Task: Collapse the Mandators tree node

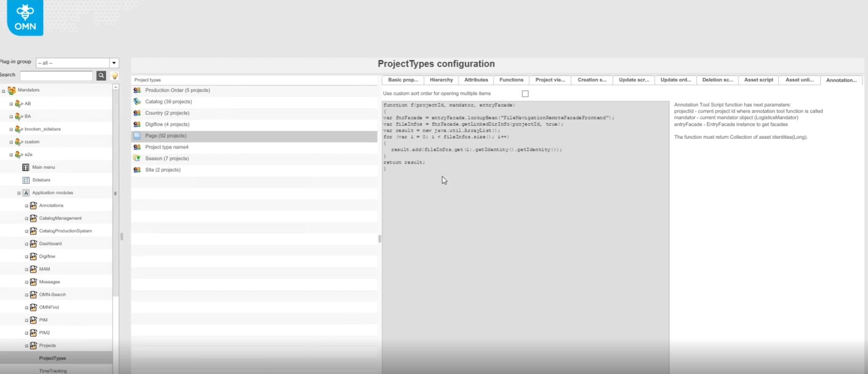Action: (4, 91)
